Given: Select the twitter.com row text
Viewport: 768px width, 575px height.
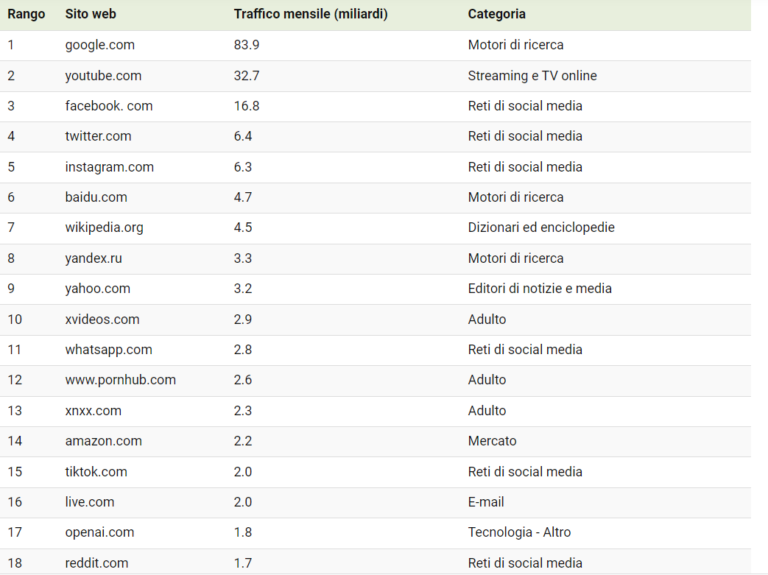Looking at the screenshot, I should (98, 136).
